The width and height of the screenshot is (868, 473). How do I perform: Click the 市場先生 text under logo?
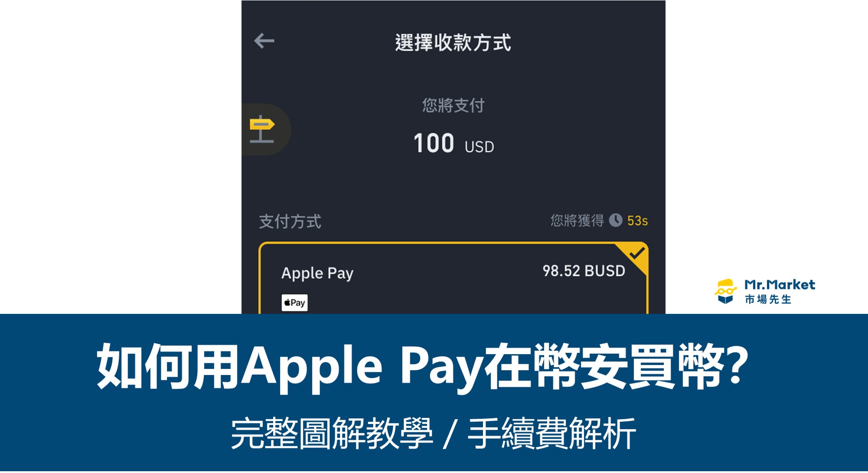tap(768, 299)
